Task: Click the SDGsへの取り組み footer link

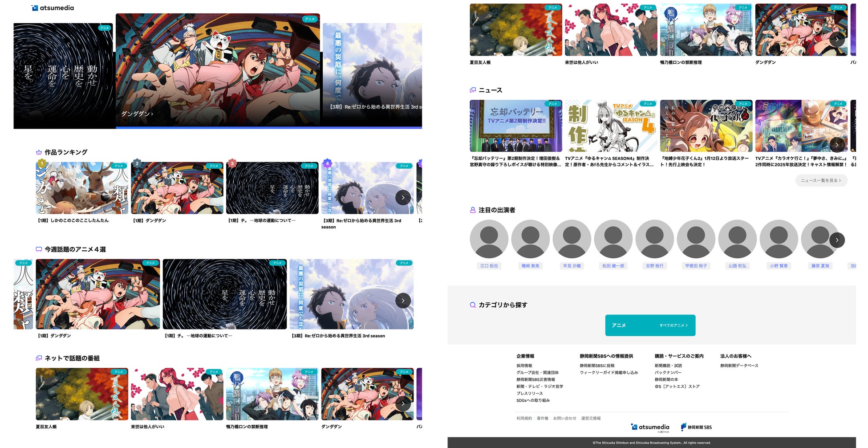Action: coord(533,400)
